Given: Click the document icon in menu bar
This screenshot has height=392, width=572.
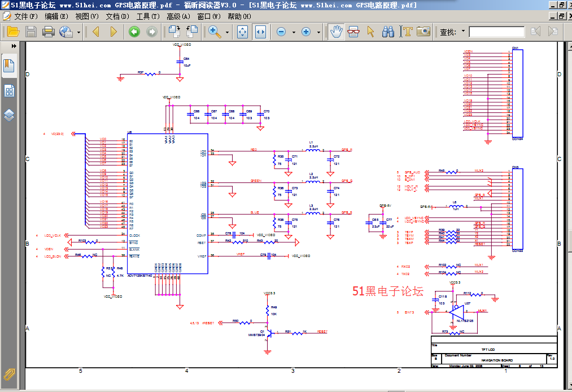Looking at the screenshot, I should click(x=6, y=16).
